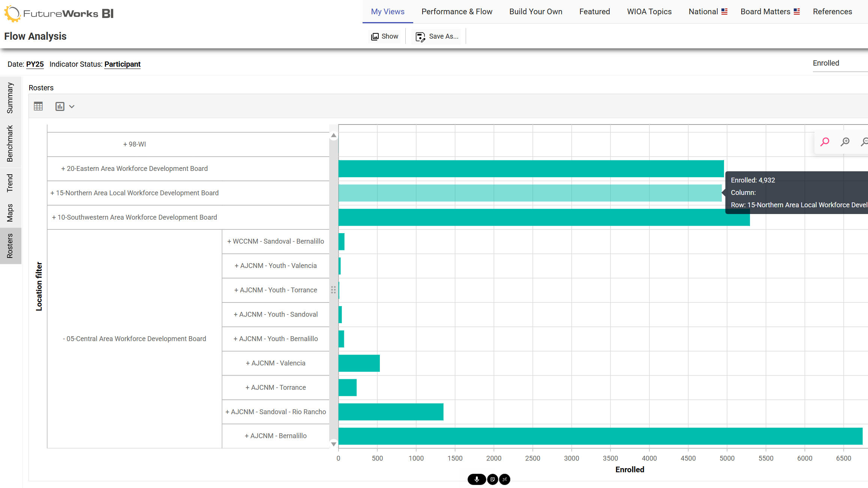Click the Flow Analysis page title

(x=35, y=36)
